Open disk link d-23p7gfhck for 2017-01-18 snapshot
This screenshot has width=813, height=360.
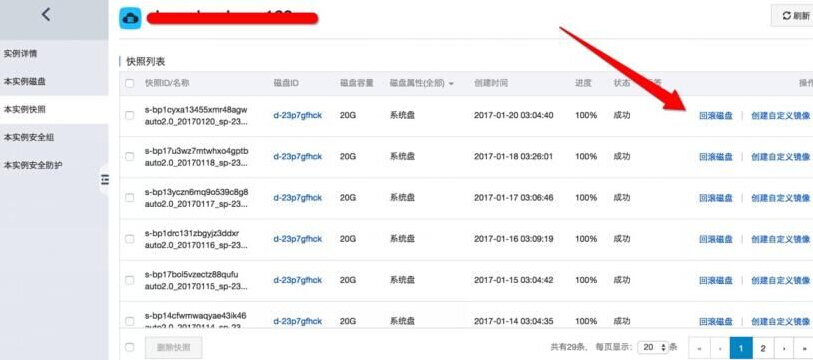pos(298,156)
